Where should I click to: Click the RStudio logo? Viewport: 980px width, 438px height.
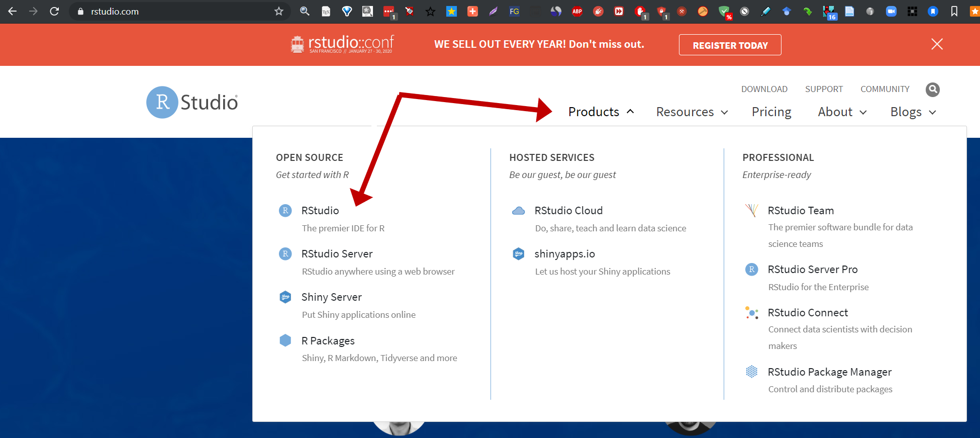pyautogui.click(x=192, y=102)
